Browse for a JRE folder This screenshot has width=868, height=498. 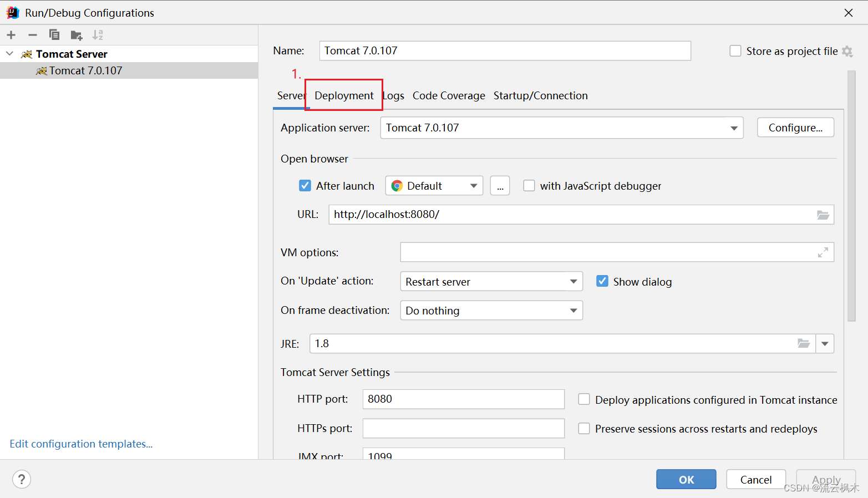click(x=804, y=343)
